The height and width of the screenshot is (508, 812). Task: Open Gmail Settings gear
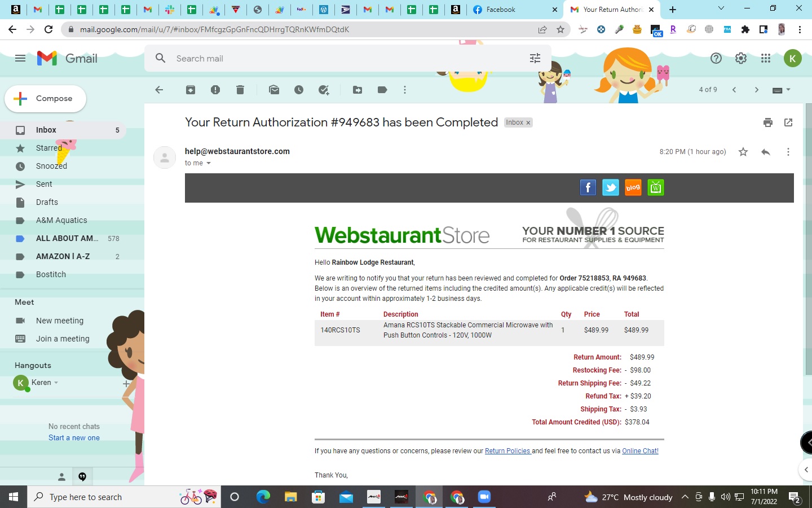coord(741,58)
